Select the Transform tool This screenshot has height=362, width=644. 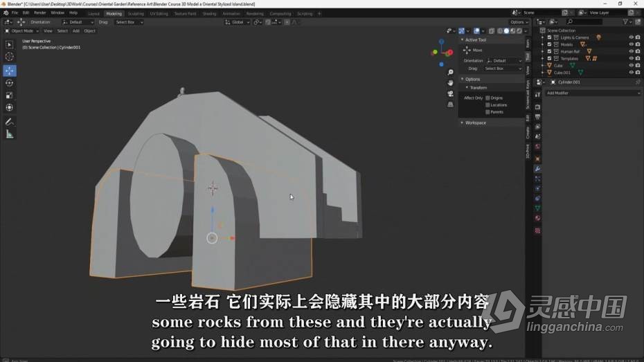pyautogui.click(x=10, y=107)
